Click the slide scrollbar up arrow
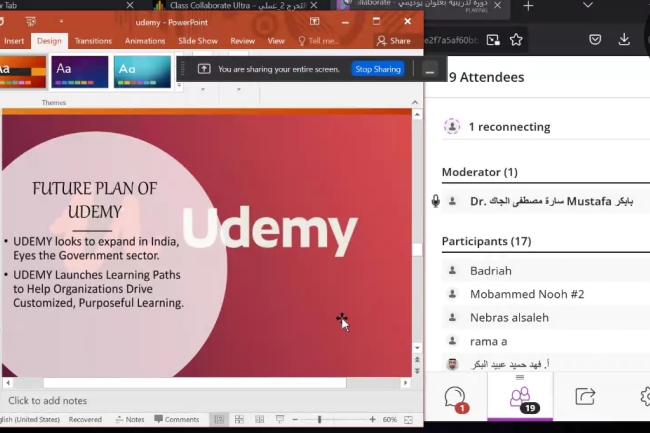Image resolution: width=650 pixels, height=433 pixels. (x=417, y=115)
